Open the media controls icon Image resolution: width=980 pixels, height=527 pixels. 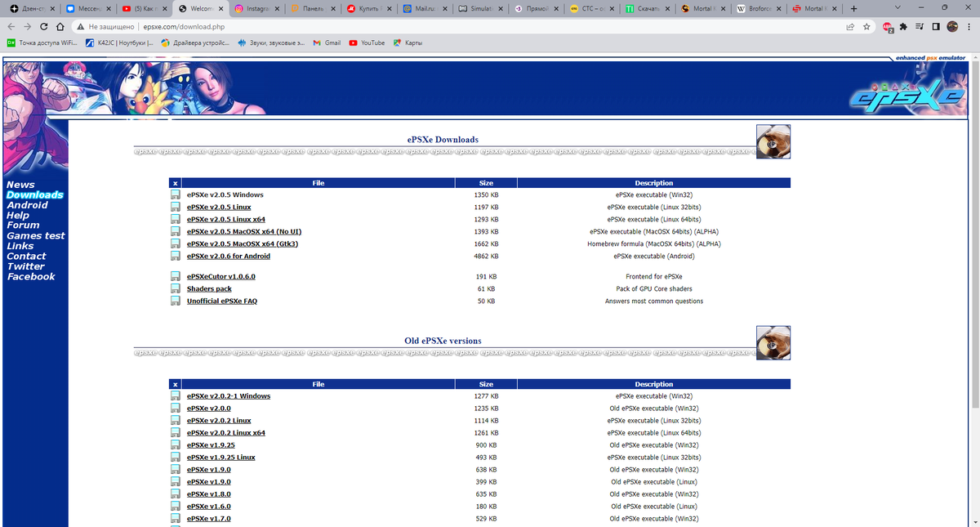920,26
